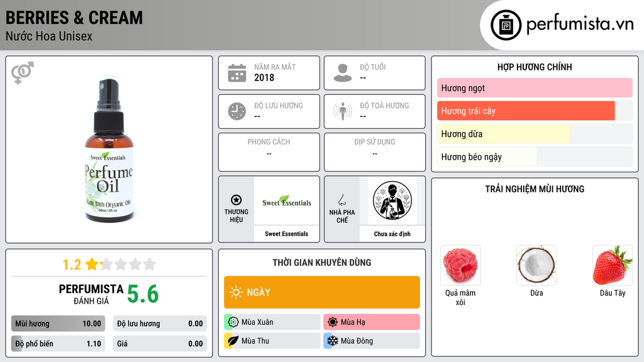
Task: Click the Dâu Tây note label
Action: click(x=613, y=293)
